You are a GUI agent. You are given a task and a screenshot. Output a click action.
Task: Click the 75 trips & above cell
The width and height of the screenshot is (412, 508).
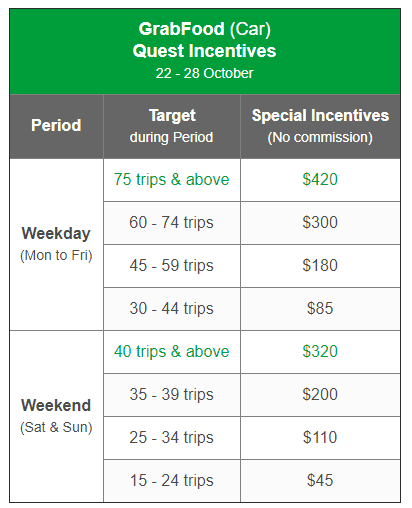pos(172,180)
